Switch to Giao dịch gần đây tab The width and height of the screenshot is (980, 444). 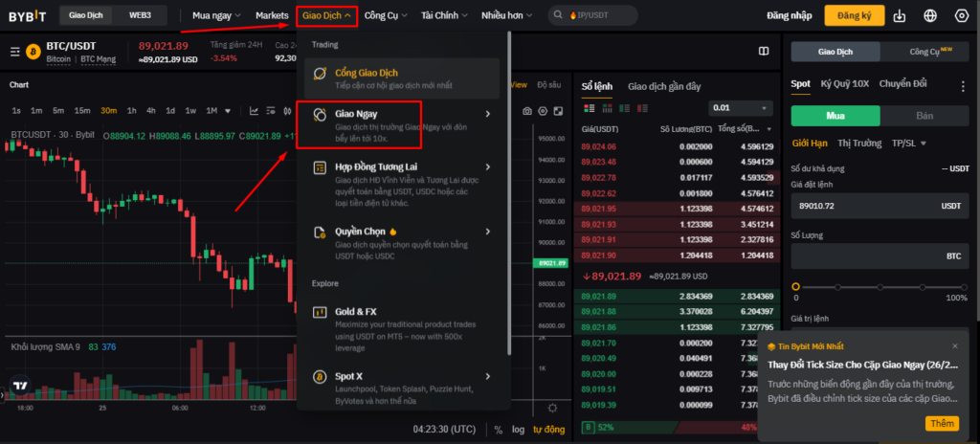pyautogui.click(x=664, y=85)
